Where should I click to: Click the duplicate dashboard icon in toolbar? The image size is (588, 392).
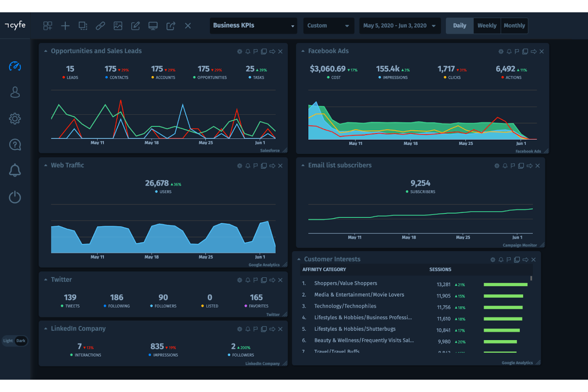[83, 26]
